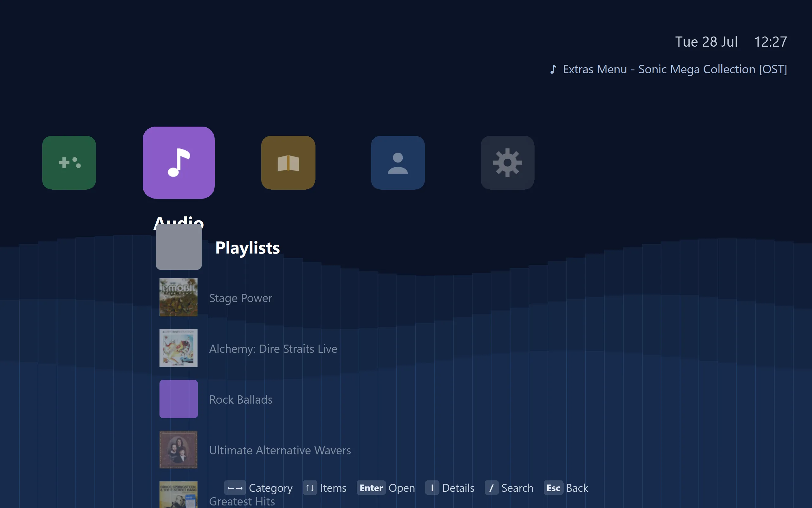Open the Stage Power album
The image size is (812, 508).
(x=240, y=298)
